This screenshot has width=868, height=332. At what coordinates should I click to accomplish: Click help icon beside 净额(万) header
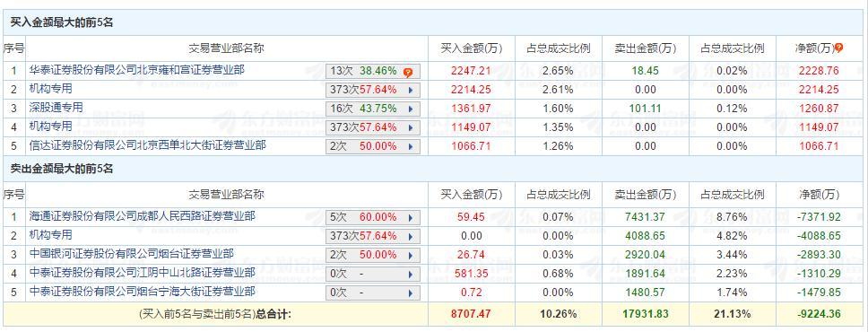838,48
